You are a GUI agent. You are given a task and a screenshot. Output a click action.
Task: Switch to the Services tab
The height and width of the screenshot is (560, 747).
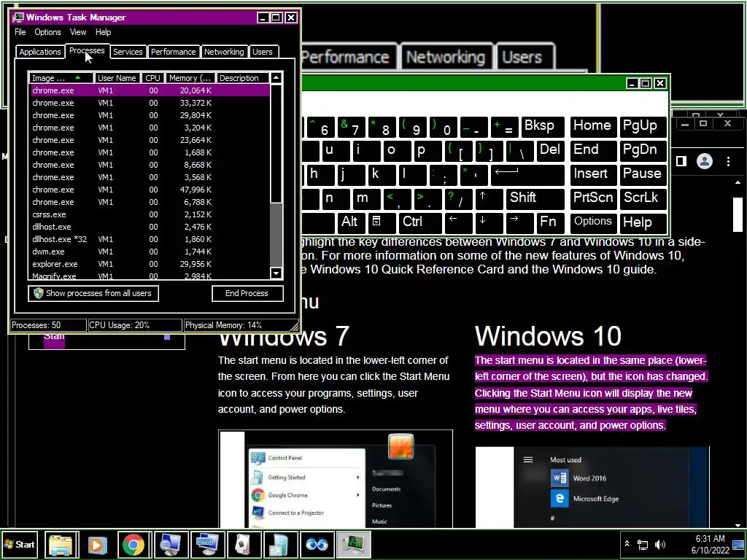point(128,52)
